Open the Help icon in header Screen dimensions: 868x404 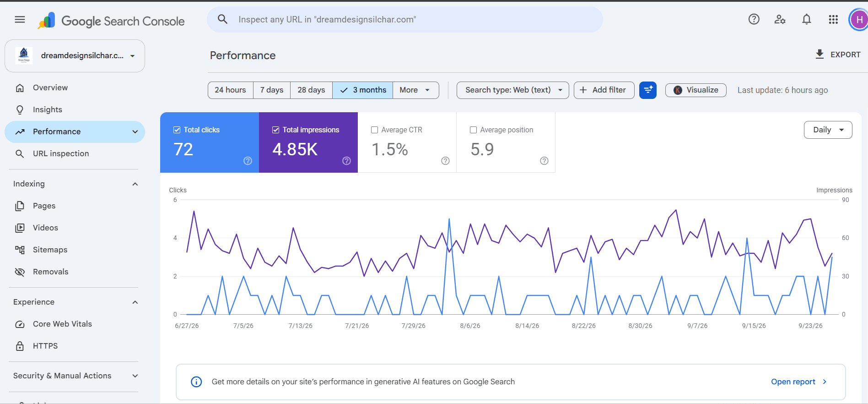(754, 19)
